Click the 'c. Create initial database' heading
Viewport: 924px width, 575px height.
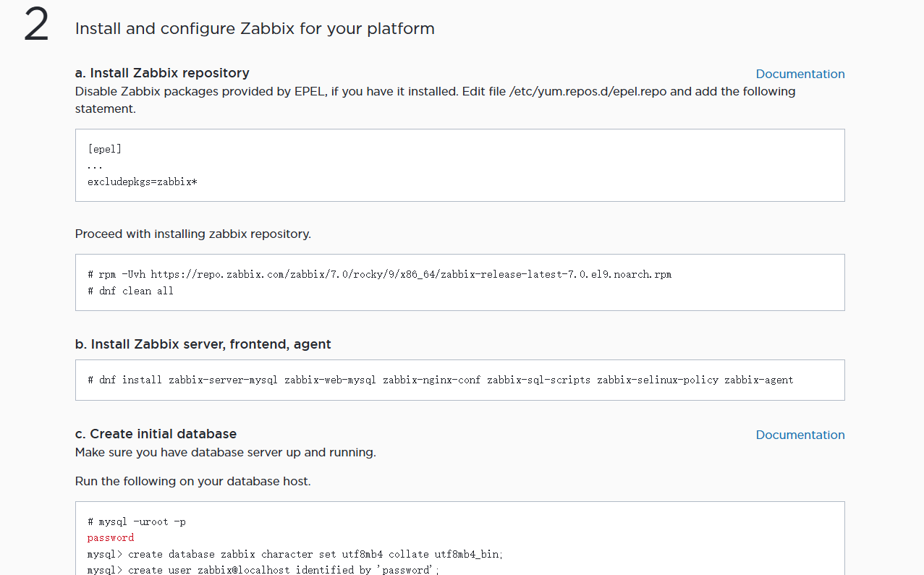156,434
